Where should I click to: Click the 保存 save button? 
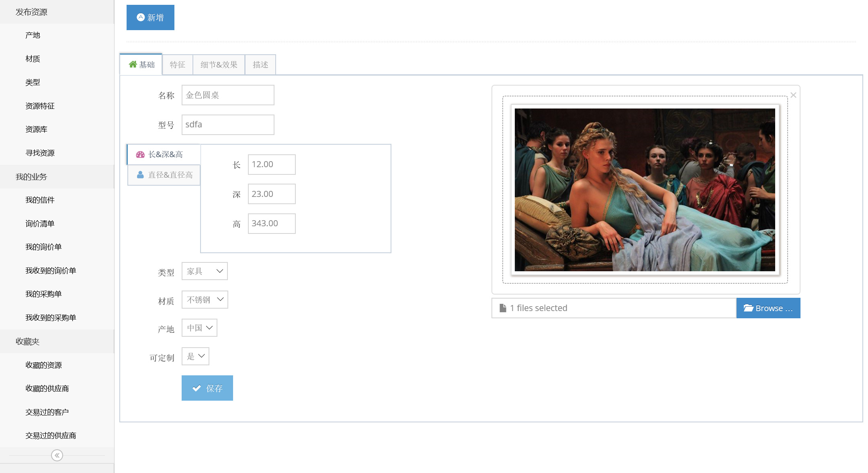(x=207, y=388)
